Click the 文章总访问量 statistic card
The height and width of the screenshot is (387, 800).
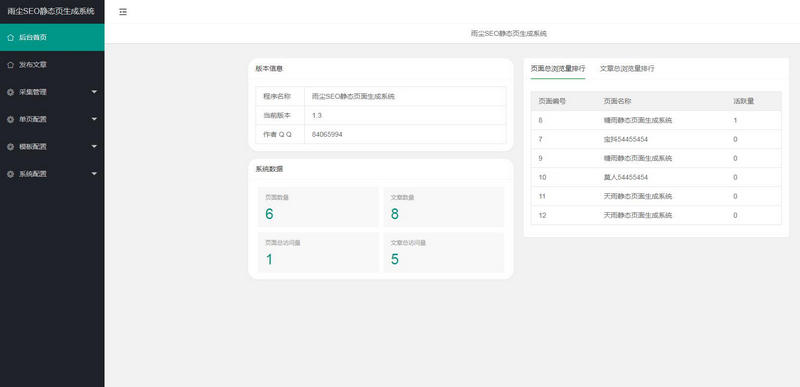(x=443, y=252)
